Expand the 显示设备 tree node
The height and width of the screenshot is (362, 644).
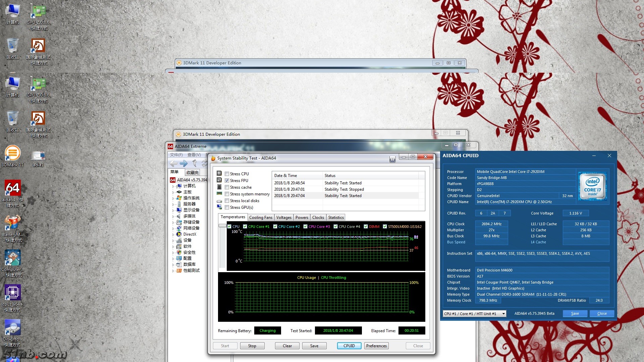coord(173,210)
